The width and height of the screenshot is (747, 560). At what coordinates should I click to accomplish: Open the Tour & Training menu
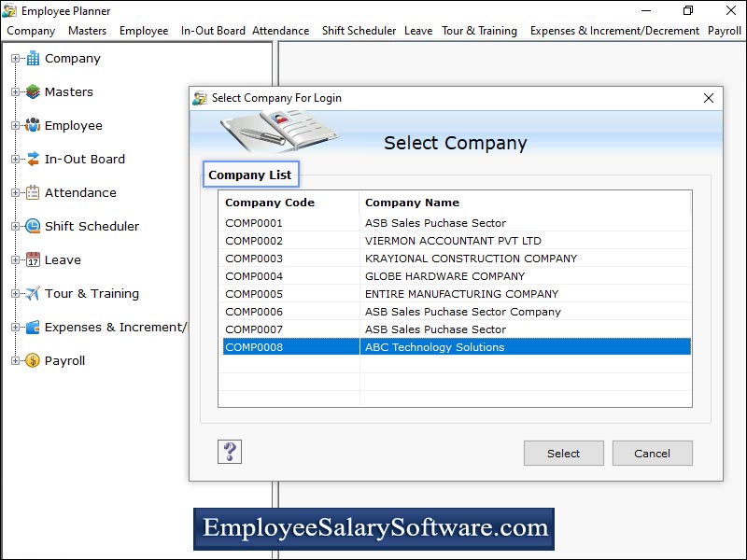click(479, 31)
